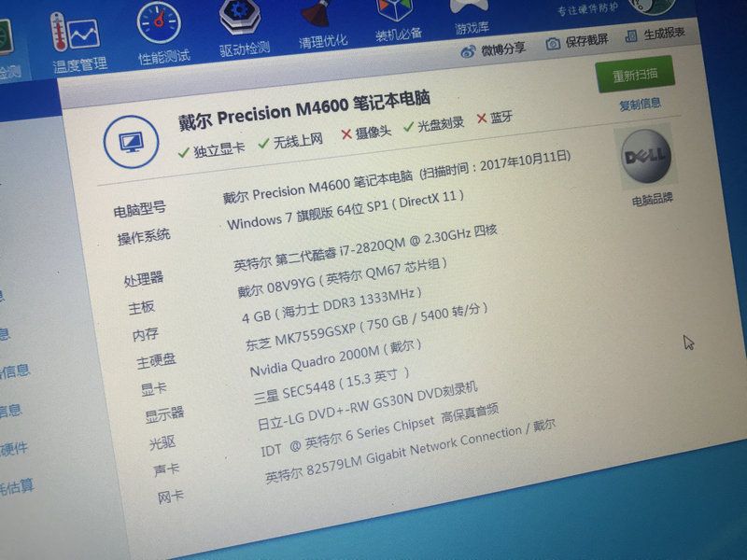Click the 扫描时间 2017年10月11日 text
The width and height of the screenshot is (747, 560).
click(x=495, y=166)
